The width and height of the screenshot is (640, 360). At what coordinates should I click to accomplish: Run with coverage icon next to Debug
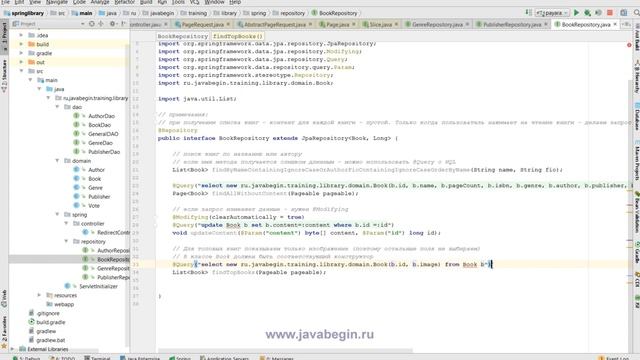click(x=598, y=13)
